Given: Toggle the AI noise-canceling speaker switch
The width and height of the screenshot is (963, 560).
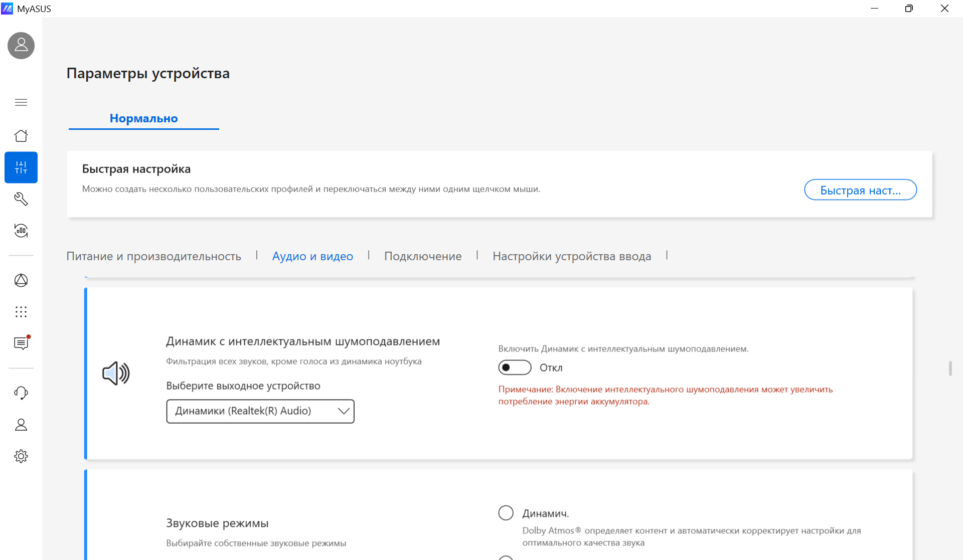Looking at the screenshot, I should click(515, 367).
